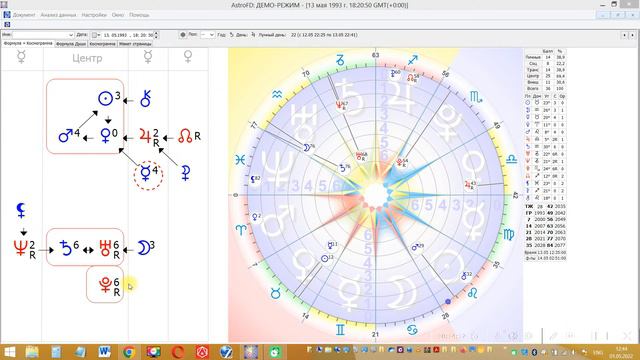640x360 pixels.
Task: Select the Moon crescent next to Uranus
Action: pyautogui.click(x=143, y=247)
